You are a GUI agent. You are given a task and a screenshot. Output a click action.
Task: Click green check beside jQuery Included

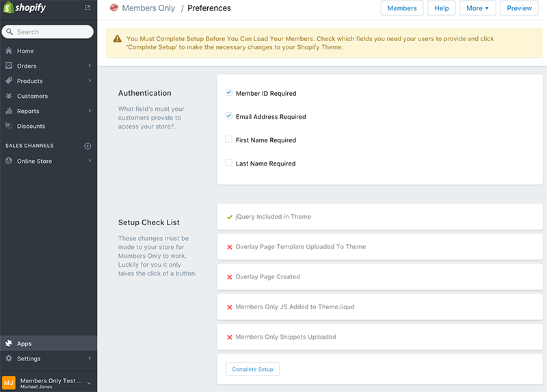[x=230, y=217]
